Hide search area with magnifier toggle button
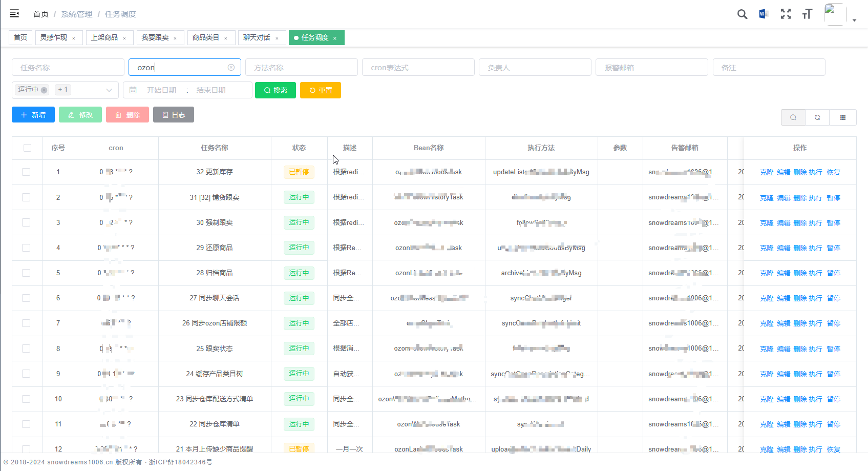 point(793,117)
